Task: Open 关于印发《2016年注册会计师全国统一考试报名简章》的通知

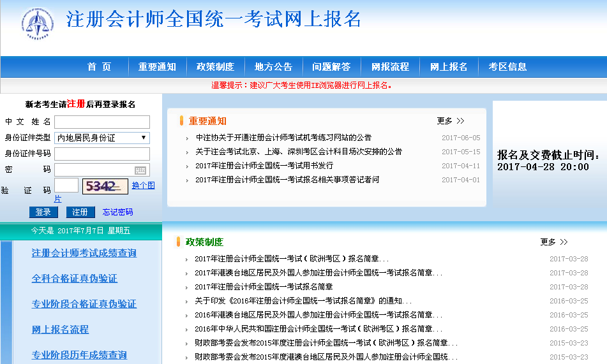Action: click(x=303, y=301)
